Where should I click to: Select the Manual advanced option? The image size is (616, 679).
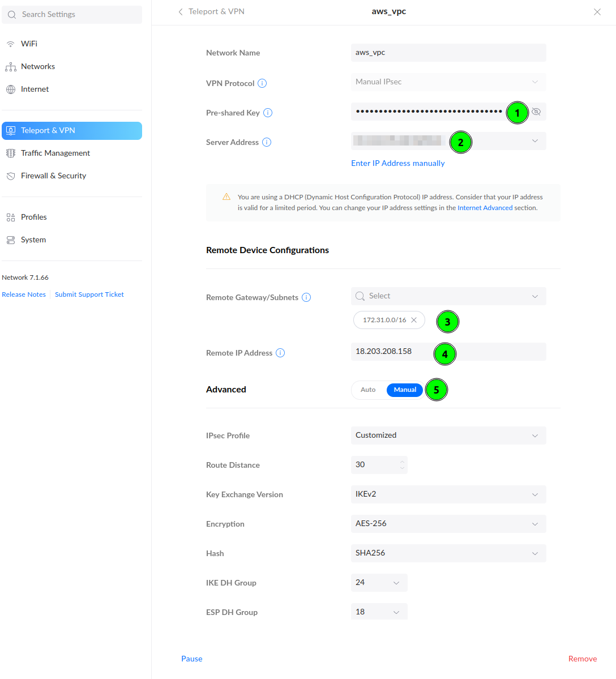click(405, 390)
